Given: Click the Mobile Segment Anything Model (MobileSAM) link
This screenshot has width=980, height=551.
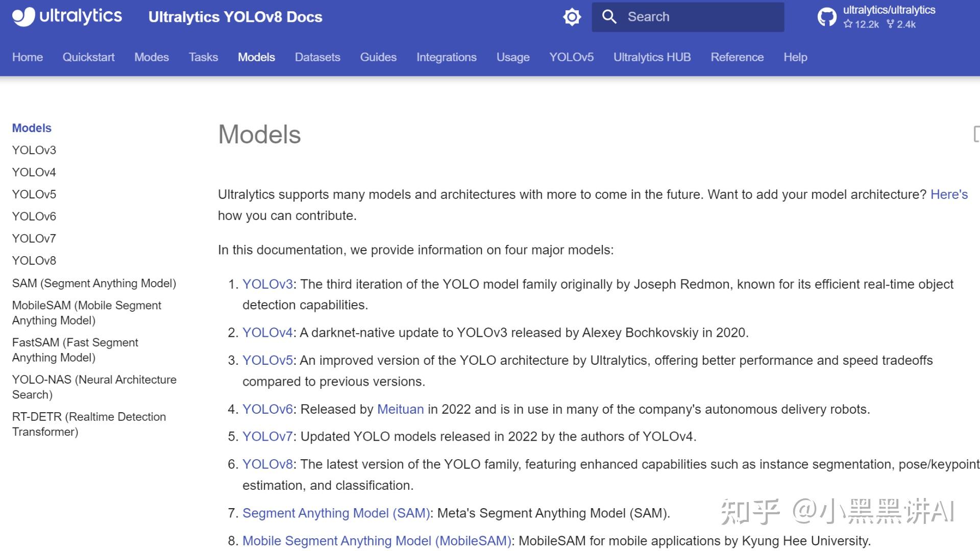Looking at the screenshot, I should click(x=376, y=541).
